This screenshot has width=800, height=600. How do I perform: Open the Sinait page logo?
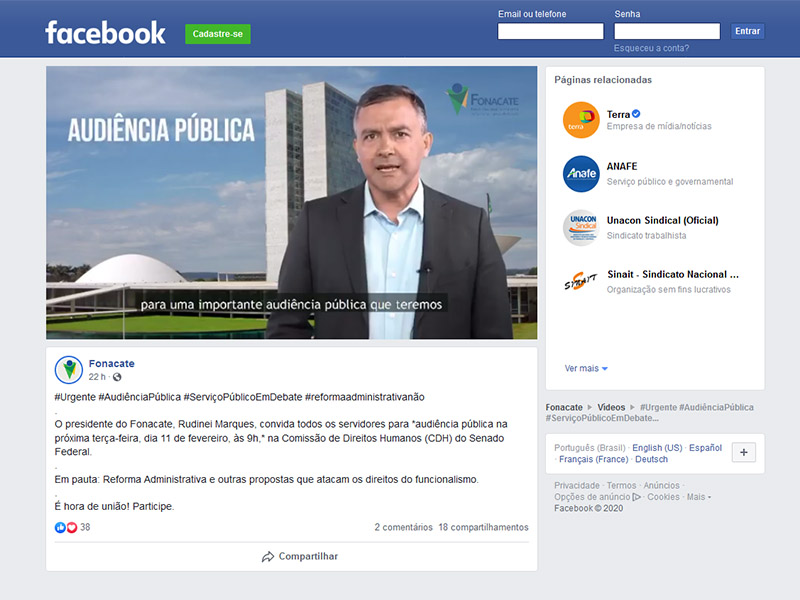[x=581, y=282]
